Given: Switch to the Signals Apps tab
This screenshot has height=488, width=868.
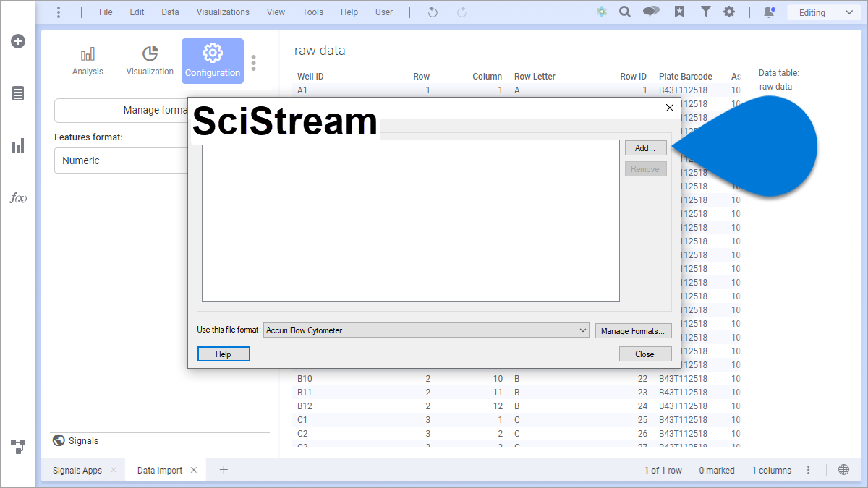Looking at the screenshot, I should coord(77,470).
